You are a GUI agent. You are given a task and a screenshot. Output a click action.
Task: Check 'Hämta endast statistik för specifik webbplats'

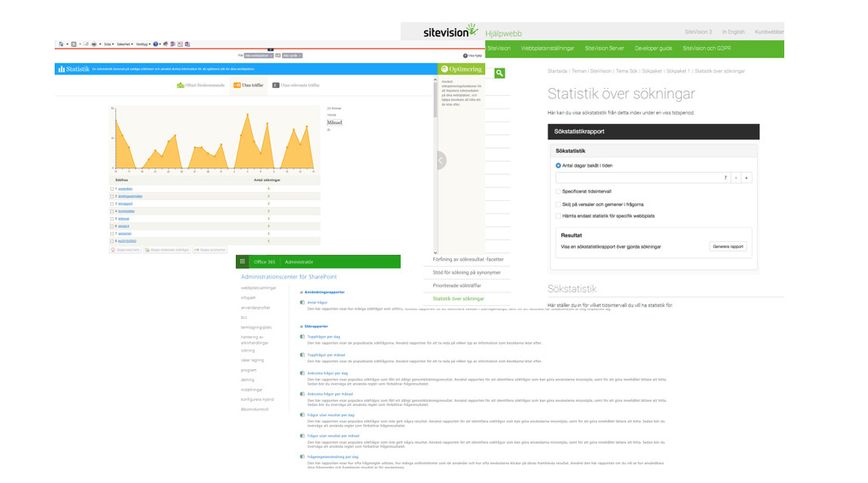click(x=559, y=216)
